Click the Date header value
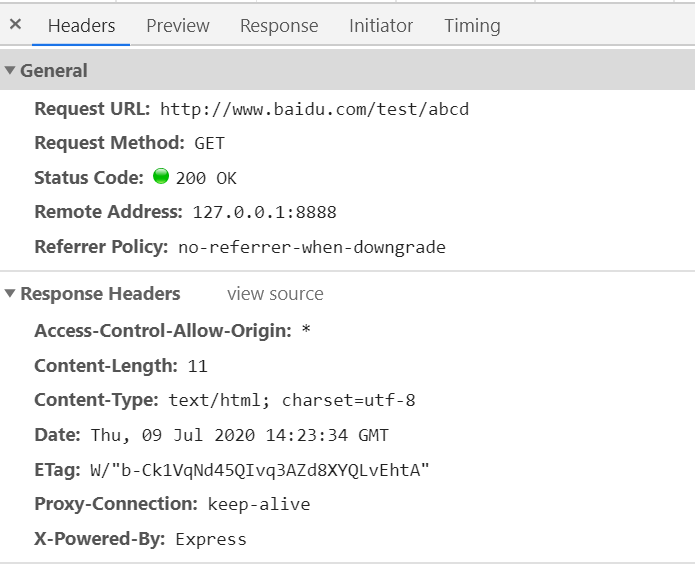Viewport: 695px width, 572px height. [x=239, y=435]
